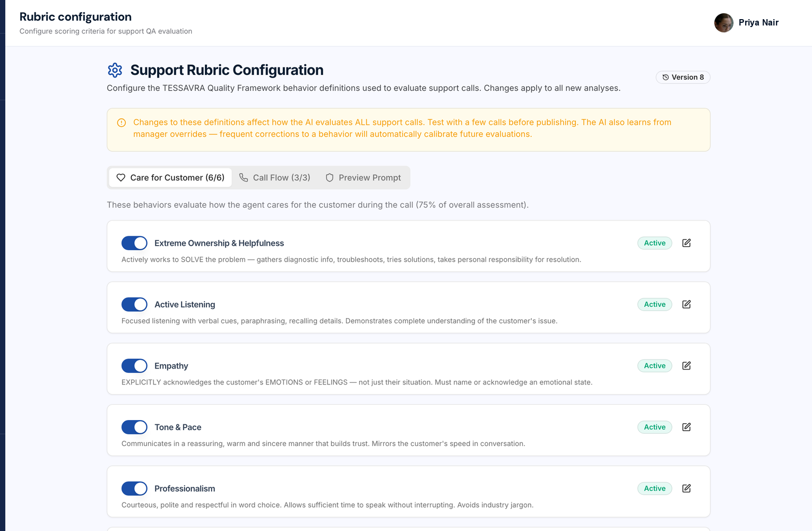This screenshot has width=812, height=531.
Task: Click the Empathy description starting with EXPLICITLY
Action: pos(357,382)
